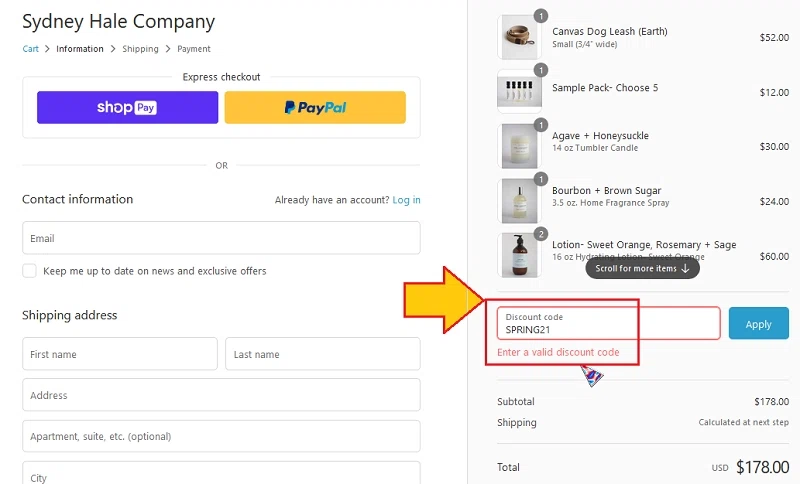Screen dimensions: 800x484
Task: Click the Apartment, suite, etc. optional field
Action: 221,436
